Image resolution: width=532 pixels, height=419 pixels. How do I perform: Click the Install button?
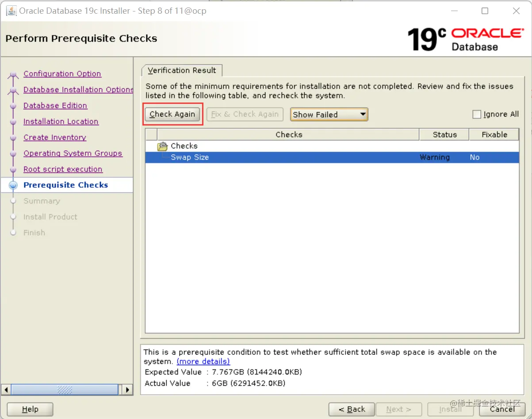point(450,409)
